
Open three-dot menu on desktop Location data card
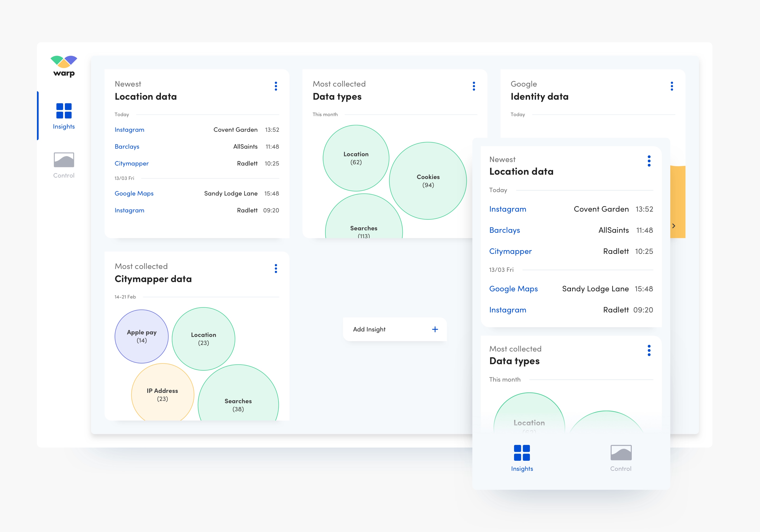point(276,86)
